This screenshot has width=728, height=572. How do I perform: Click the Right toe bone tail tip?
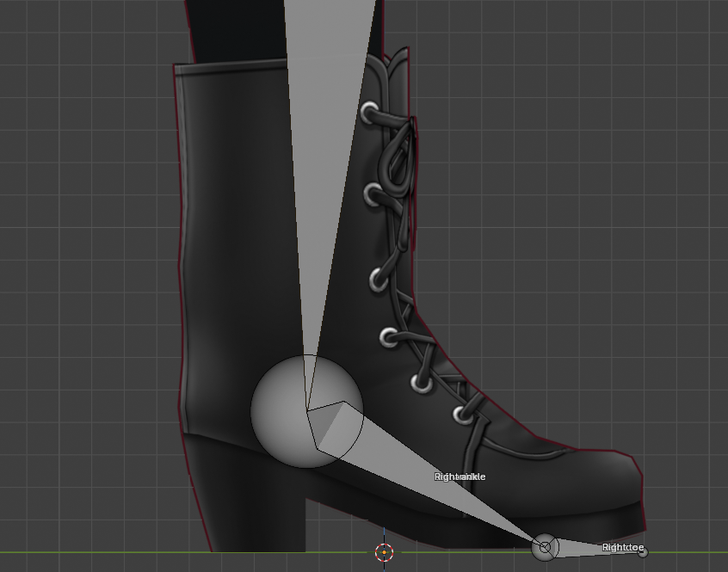(643, 552)
